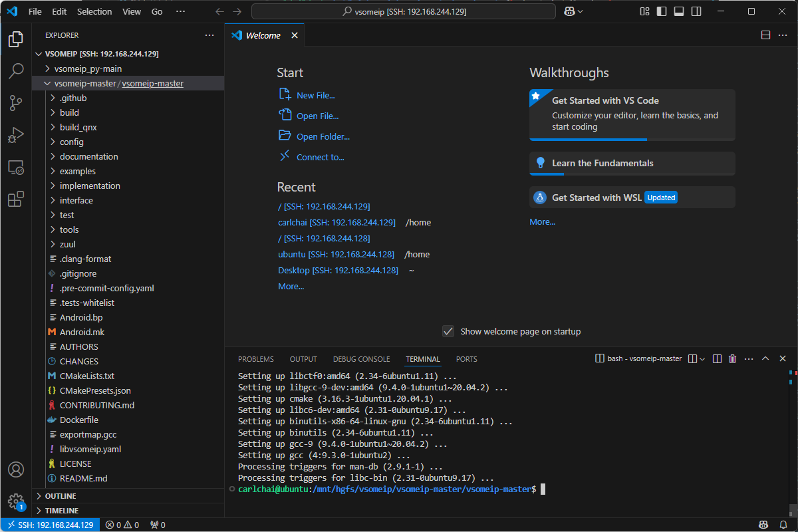798x532 pixels.
Task: Open the File menu
Action: [35, 11]
